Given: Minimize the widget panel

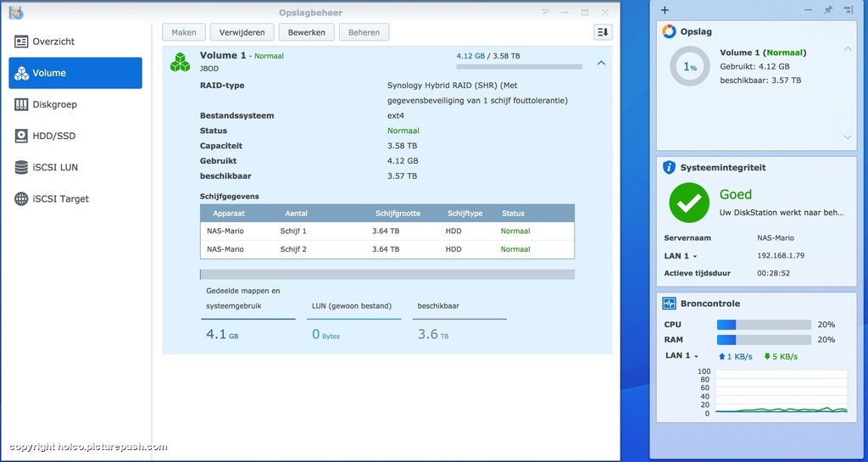Looking at the screenshot, I should coord(808,10).
